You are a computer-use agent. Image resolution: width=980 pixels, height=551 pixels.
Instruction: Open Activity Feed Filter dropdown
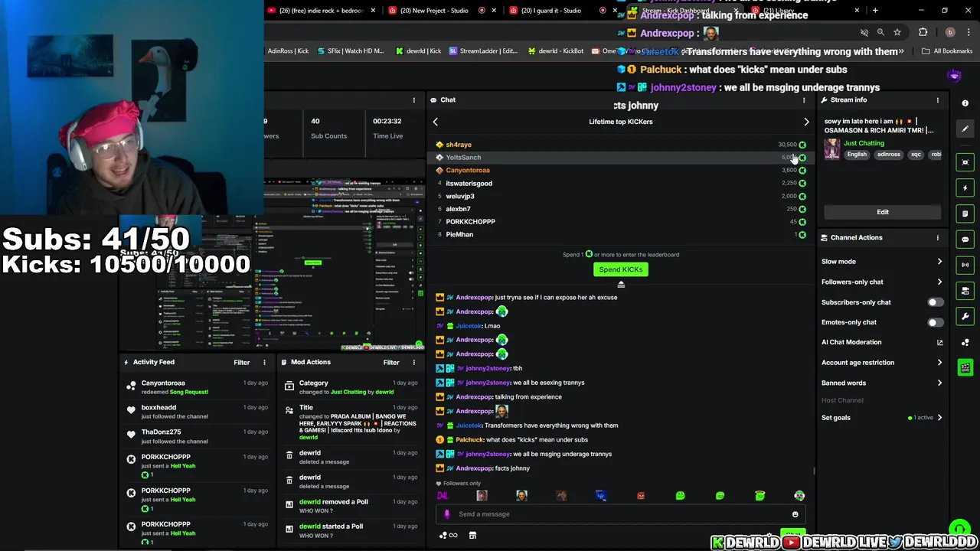(242, 363)
